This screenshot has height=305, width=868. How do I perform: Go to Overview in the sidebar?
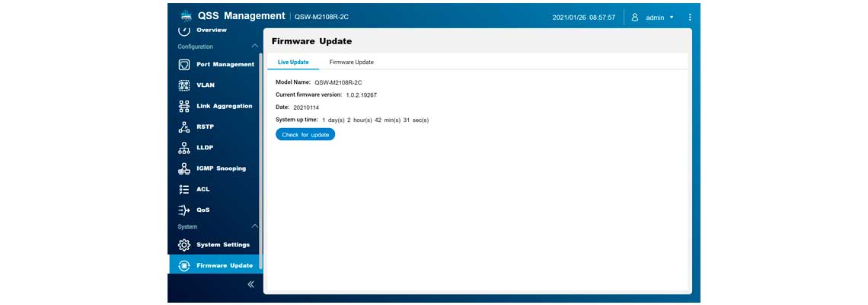211,30
